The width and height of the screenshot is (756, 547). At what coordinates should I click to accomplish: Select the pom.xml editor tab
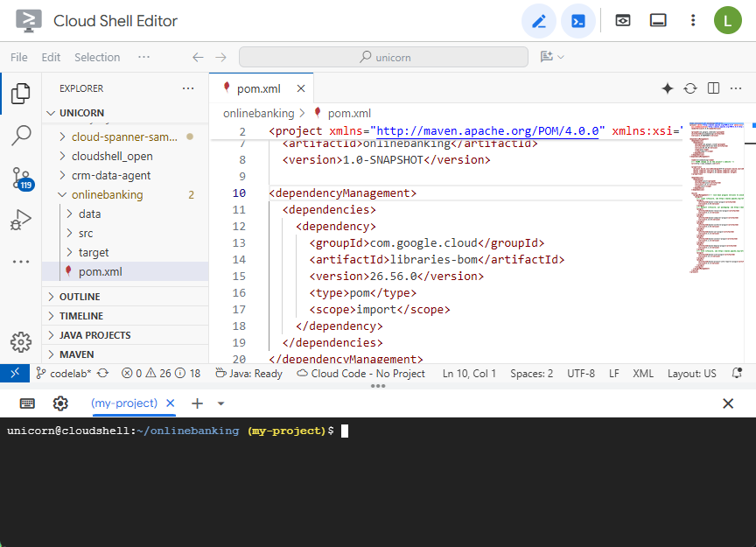258,88
